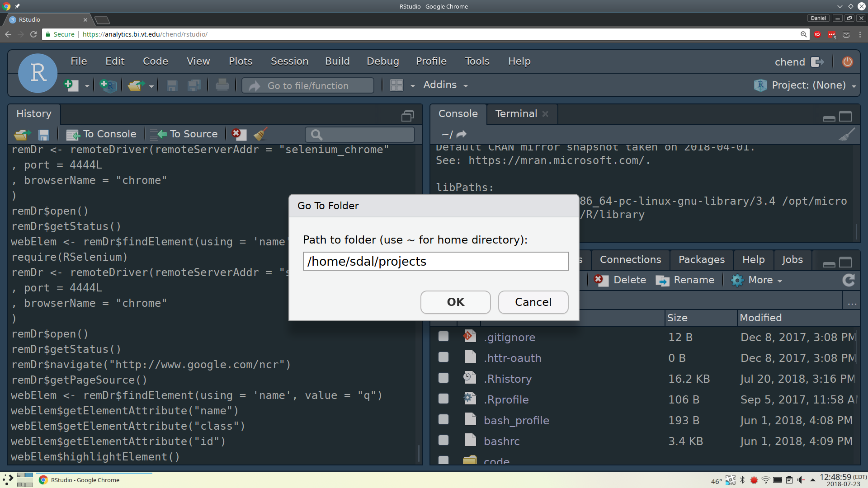This screenshot has height=488, width=868.
Task: Remove selected history entries icon
Action: pyautogui.click(x=239, y=134)
